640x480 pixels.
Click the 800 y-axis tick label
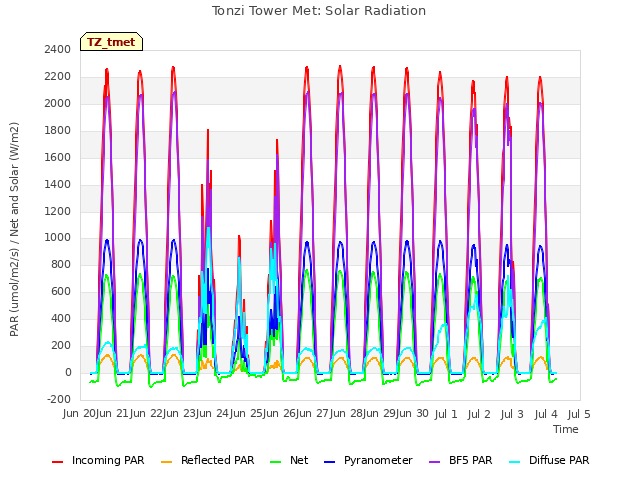click(61, 264)
